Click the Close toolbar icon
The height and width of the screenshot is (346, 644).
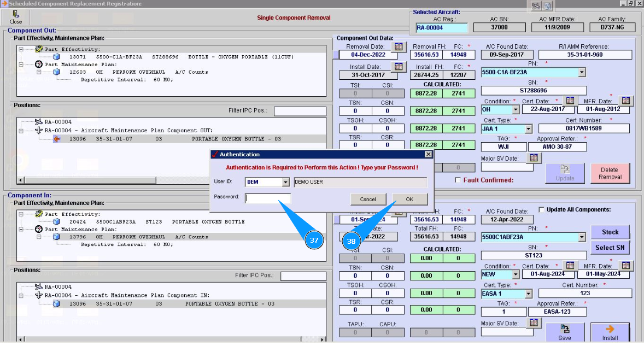[x=16, y=17]
